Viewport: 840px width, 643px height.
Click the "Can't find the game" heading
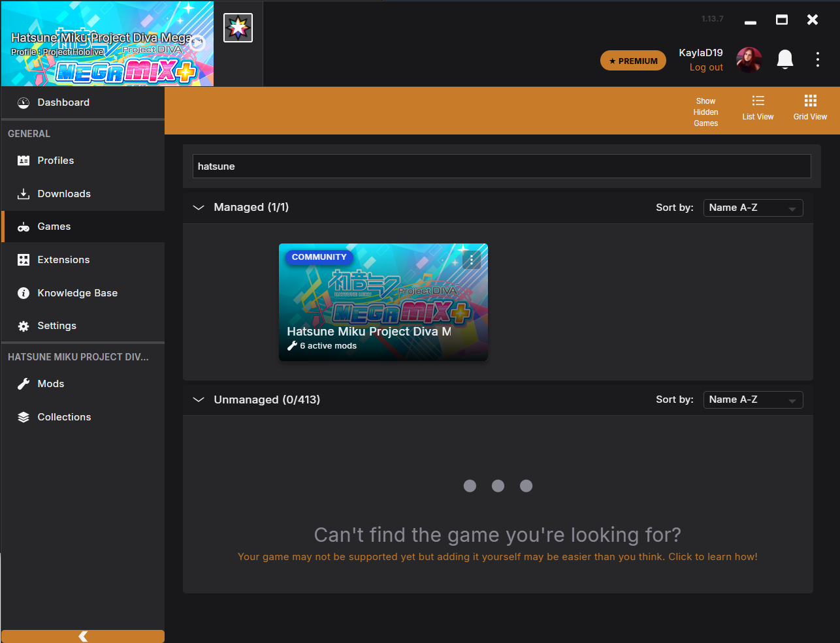point(498,535)
